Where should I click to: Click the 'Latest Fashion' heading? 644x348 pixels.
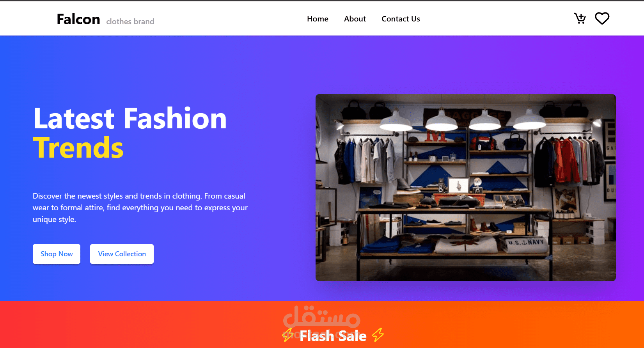[130, 118]
